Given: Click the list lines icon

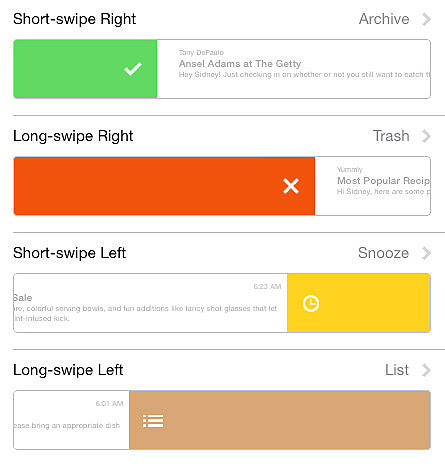Looking at the screenshot, I should click(153, 421).
